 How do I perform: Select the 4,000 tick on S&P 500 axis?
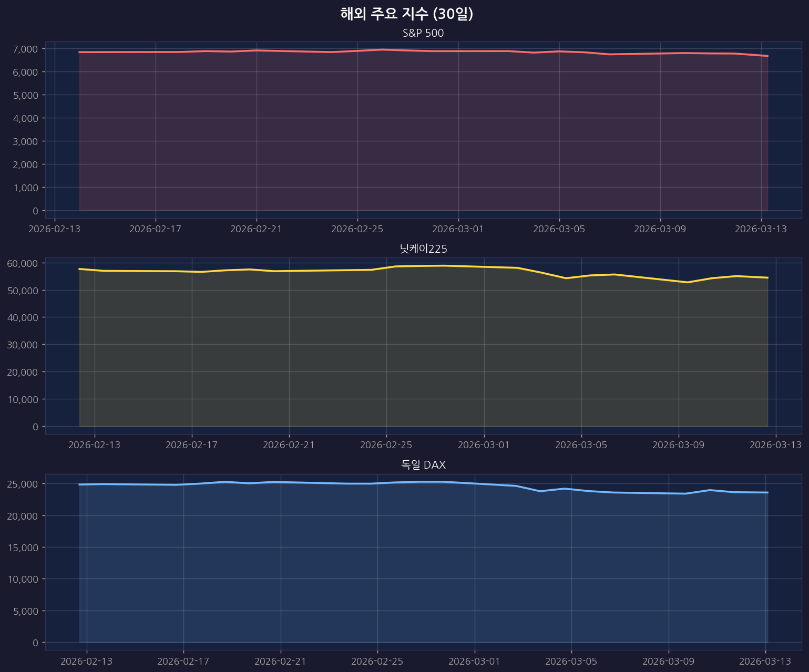(25, 118)
